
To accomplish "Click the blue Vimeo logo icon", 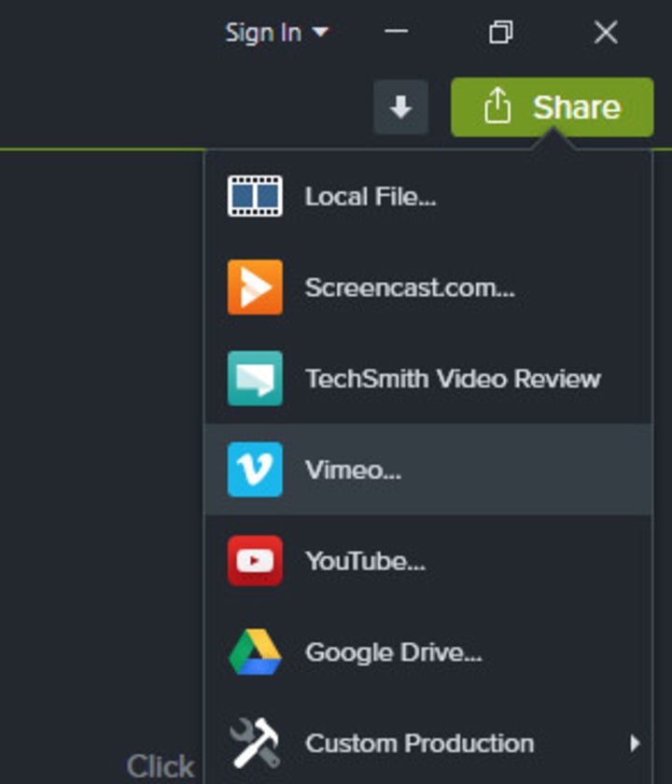I will [x=255, y=469].
